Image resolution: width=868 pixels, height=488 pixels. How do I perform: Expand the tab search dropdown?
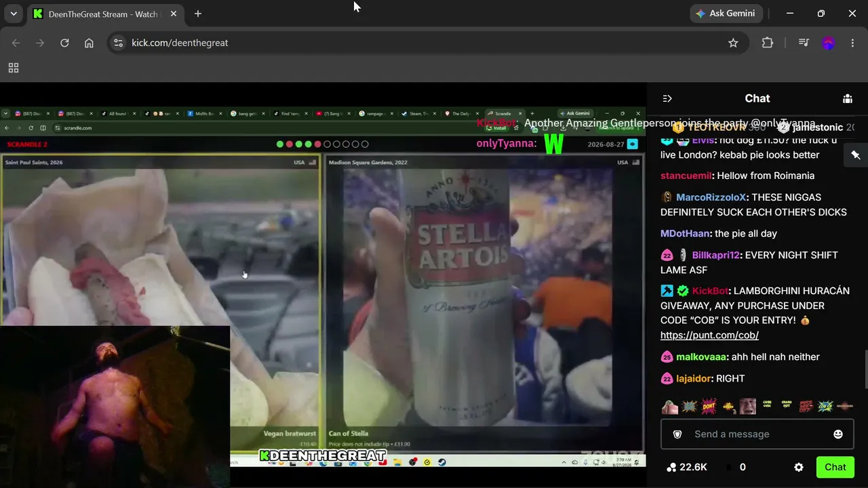(14, 14)
